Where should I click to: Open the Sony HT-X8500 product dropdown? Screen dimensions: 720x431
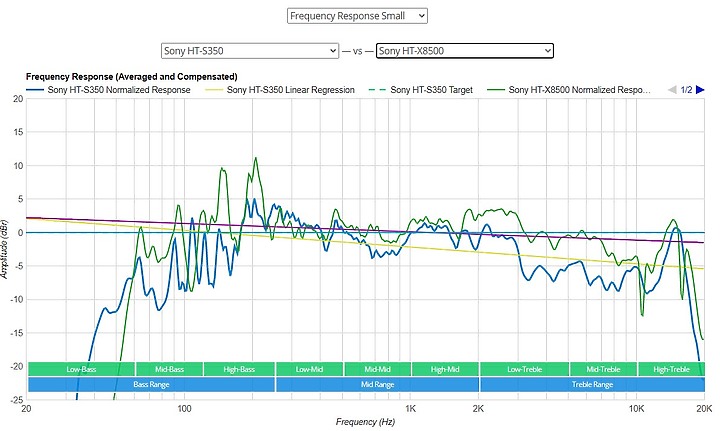pos(465,50)
